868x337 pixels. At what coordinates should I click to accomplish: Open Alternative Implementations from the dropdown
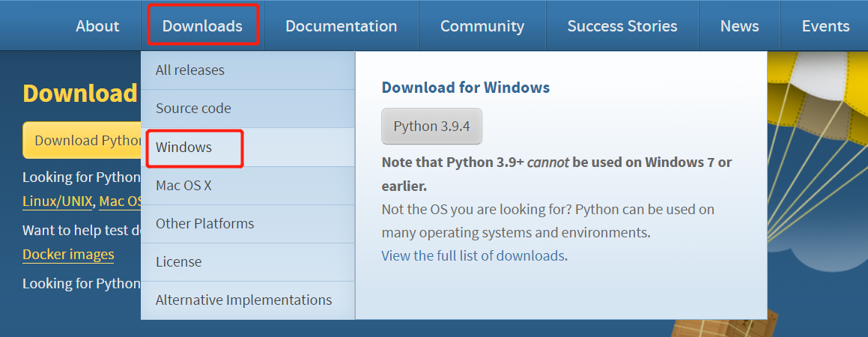(243, 300)
